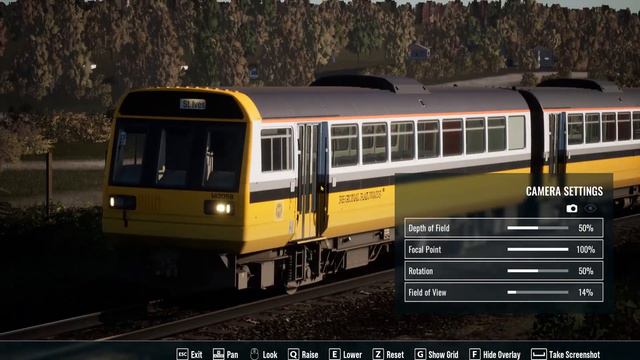Click the CAMERA SETTINGS panel title
This screenshot has height=360, width=640.
(564, 191)
